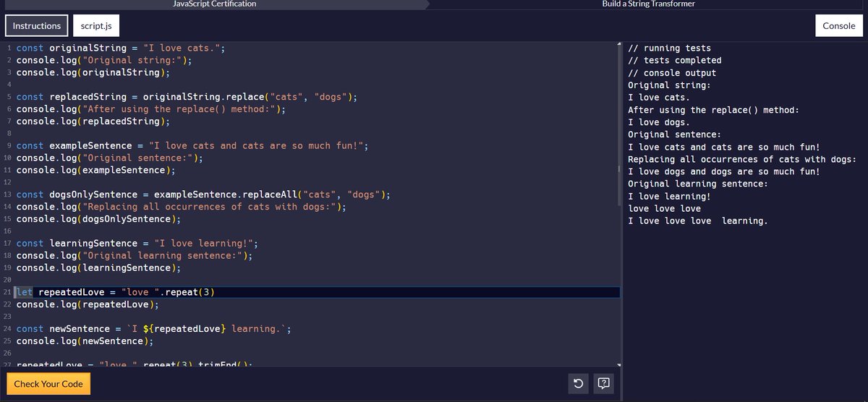
Task: Click line 3 console.log(originalString)
Action: [93, 73]
